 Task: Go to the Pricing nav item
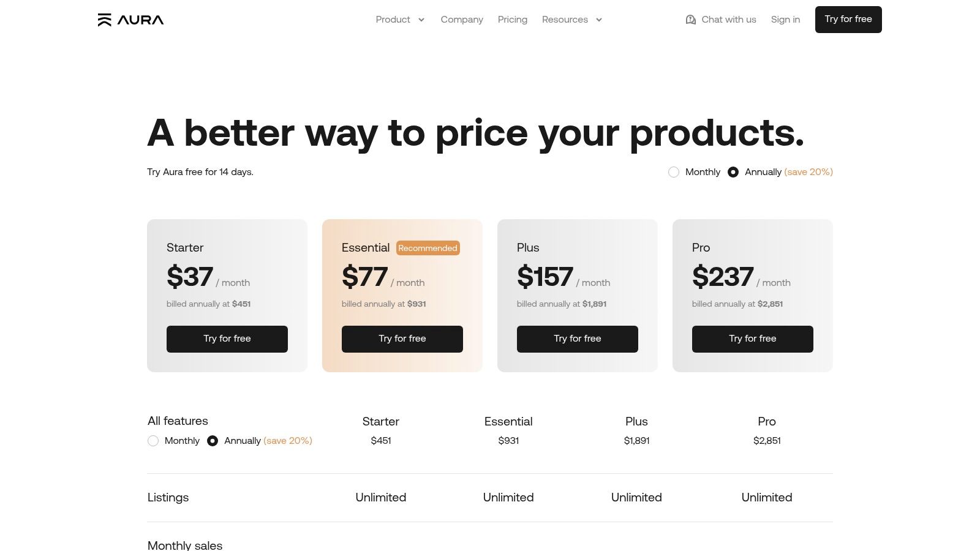[513, 20]
